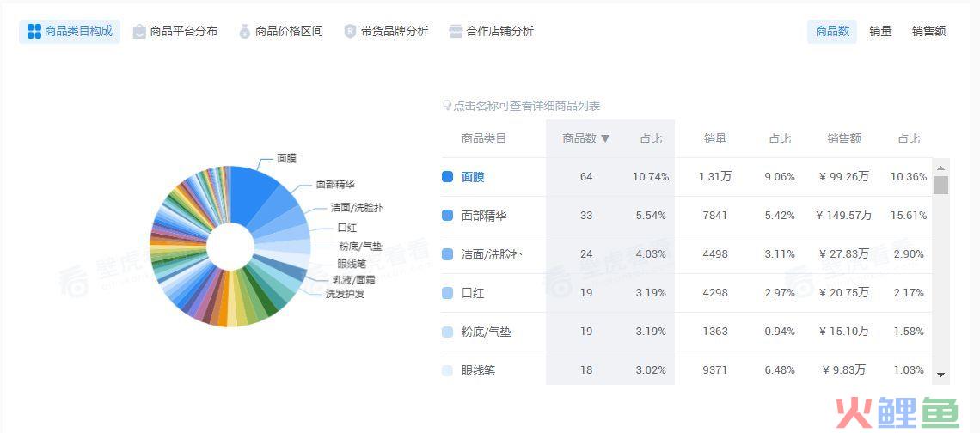Click scrollbar up arrow in table
Screen dimensions: 980x433
[940, 168]
